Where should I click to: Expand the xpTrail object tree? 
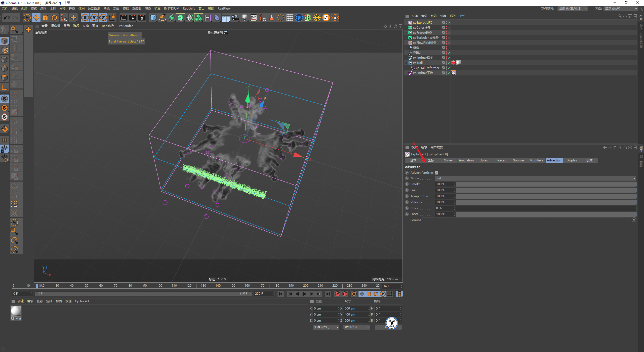point(406,63)
